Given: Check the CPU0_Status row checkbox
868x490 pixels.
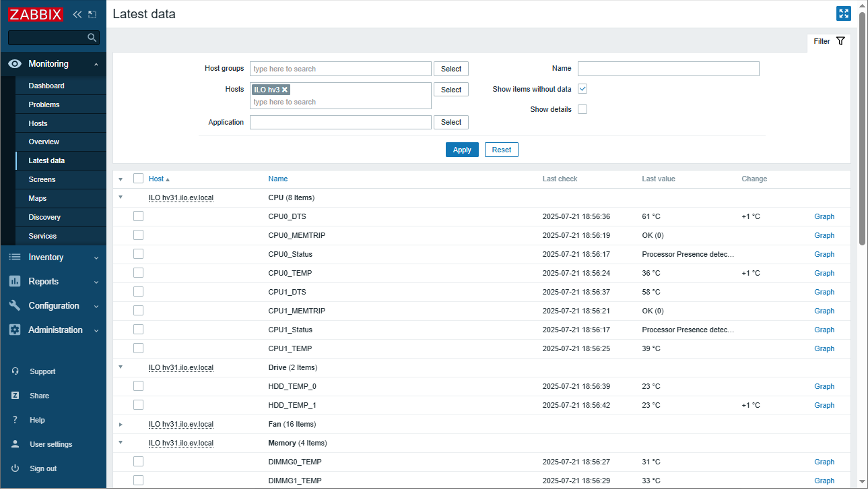Looking at the screenshot, I should [x=138, y=254].
